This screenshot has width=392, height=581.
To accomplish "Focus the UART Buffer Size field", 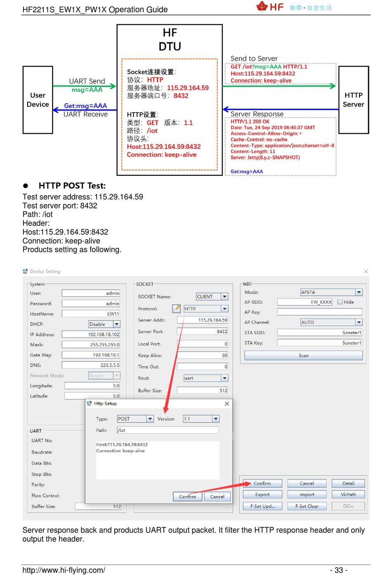I will coord(98,506).
